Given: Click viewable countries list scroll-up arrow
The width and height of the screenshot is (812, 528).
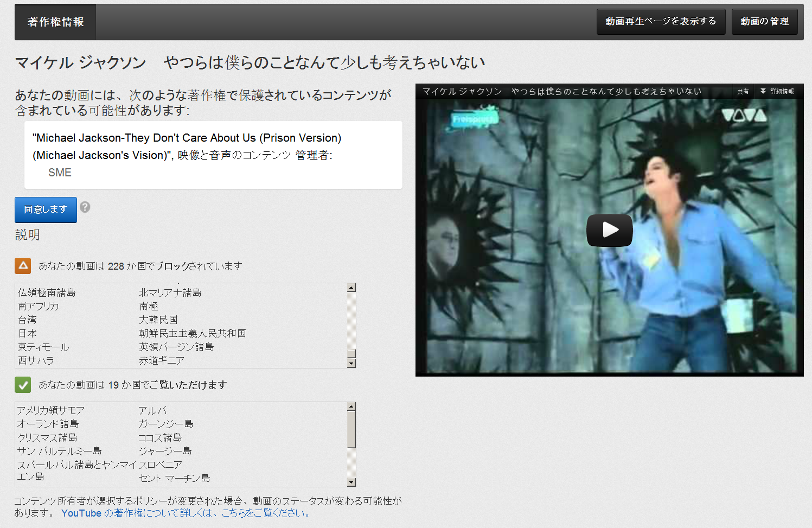Looking at the screenshot, I should 351,406.
